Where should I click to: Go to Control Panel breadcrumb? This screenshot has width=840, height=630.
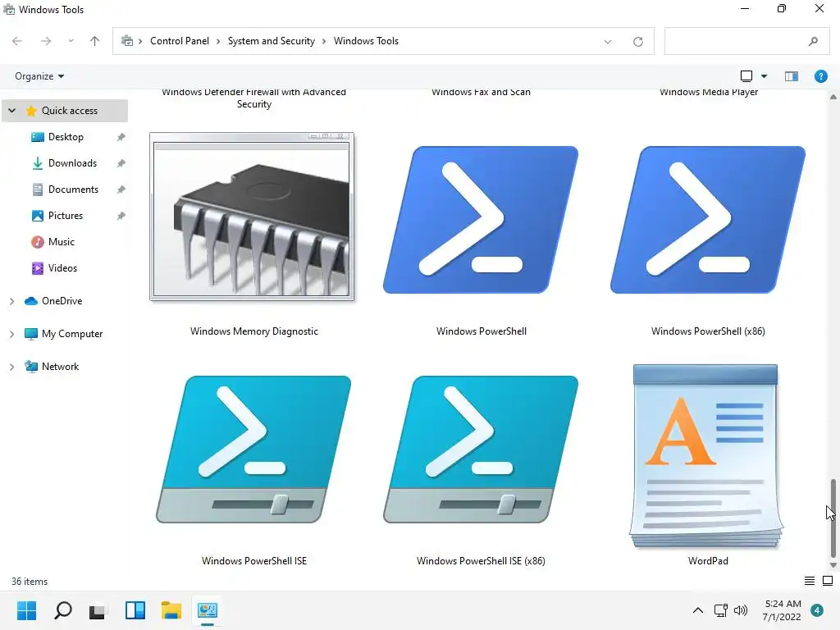click(180, 41)
